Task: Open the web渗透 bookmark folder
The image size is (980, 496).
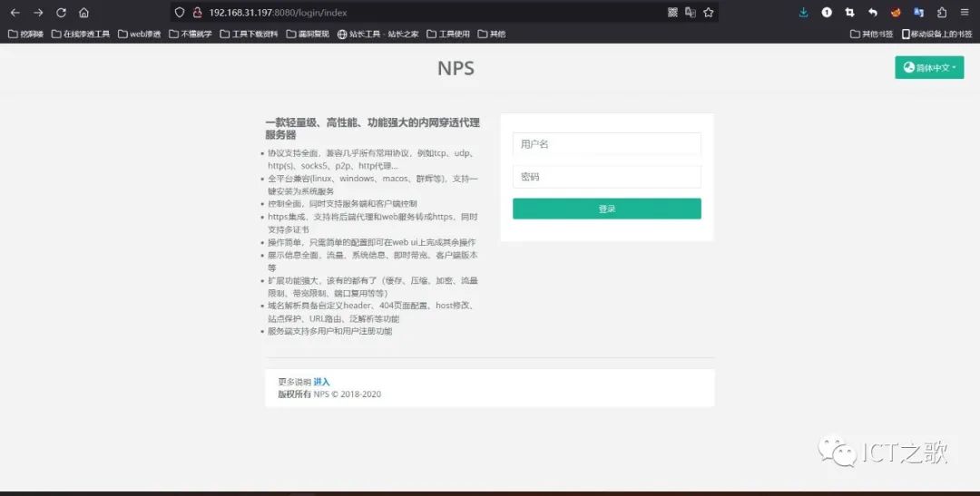Action: [x=140, y=34]
